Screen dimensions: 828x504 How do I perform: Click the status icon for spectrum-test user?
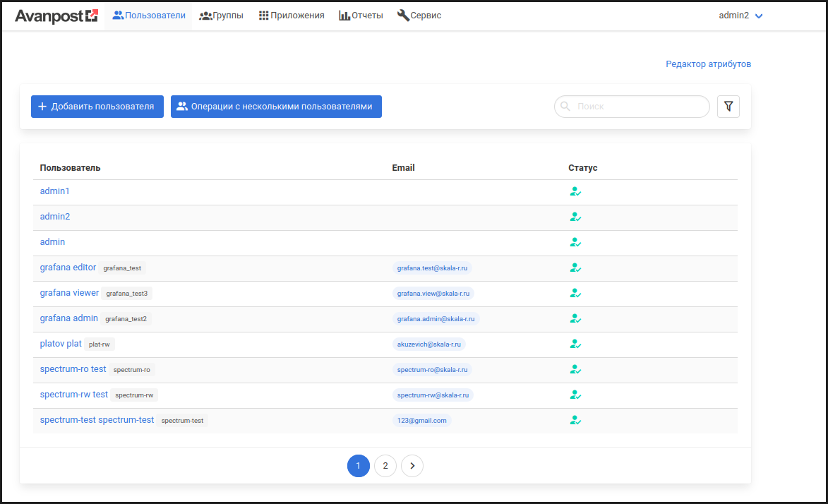click(575, 420)
